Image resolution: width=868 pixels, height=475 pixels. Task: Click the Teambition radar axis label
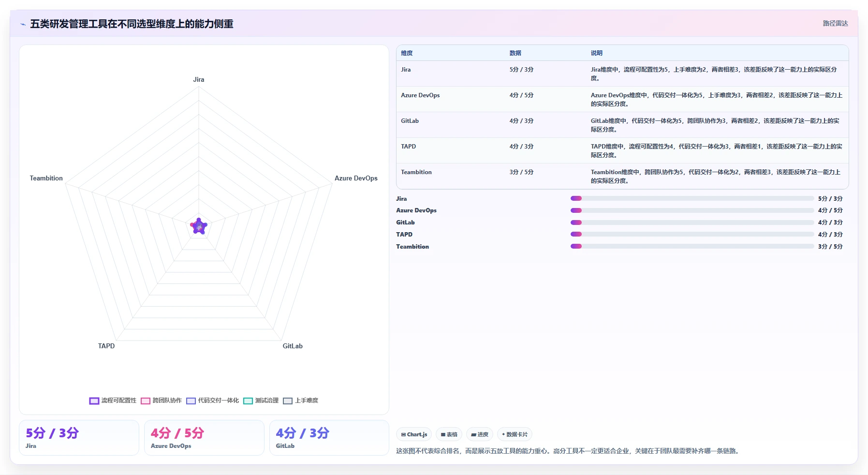pyautogui.click(x=46, y=178)
